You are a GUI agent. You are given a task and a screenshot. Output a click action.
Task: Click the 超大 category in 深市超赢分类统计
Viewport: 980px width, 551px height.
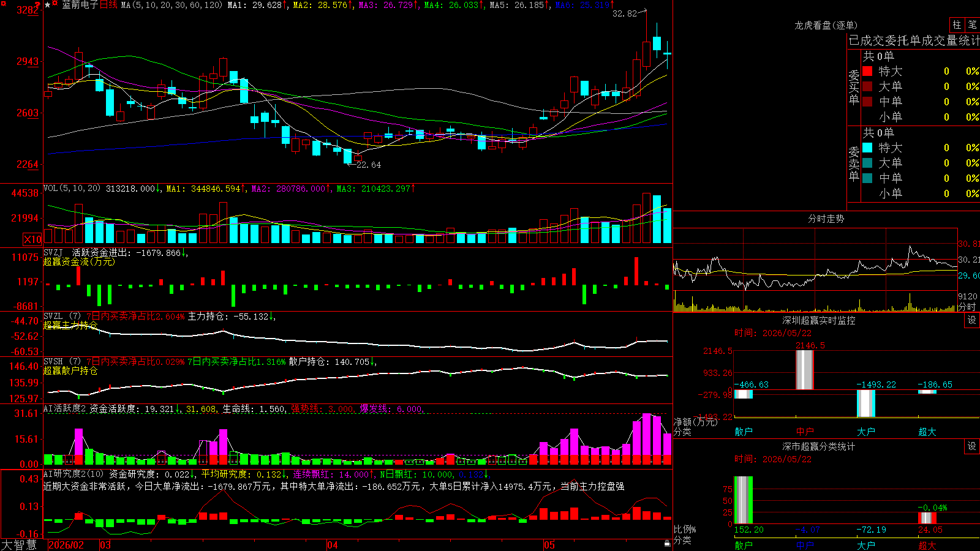coord(927,545)
